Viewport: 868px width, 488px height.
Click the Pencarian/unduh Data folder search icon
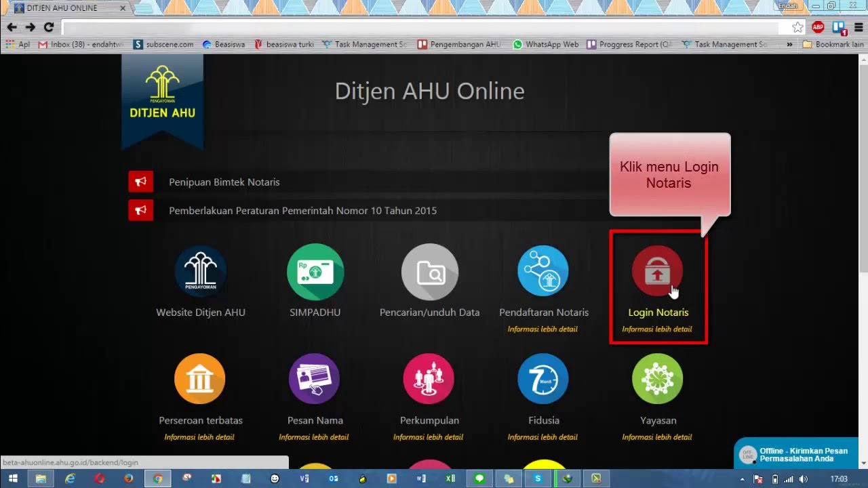(430, 271)
